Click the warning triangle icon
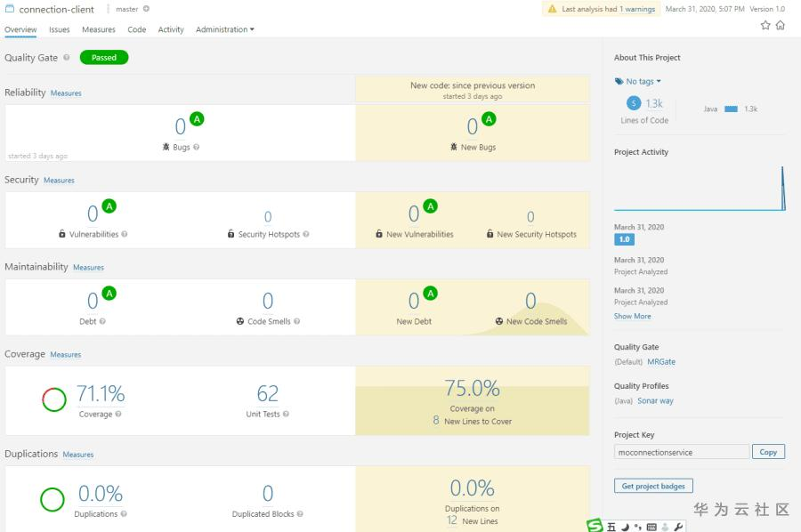801x532 pixels. tap(552, 9)
